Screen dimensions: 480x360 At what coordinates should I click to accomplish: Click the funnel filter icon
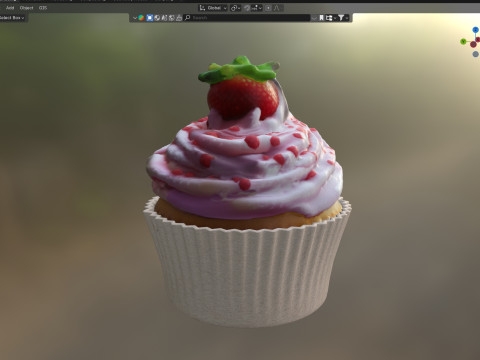[341, 18]
